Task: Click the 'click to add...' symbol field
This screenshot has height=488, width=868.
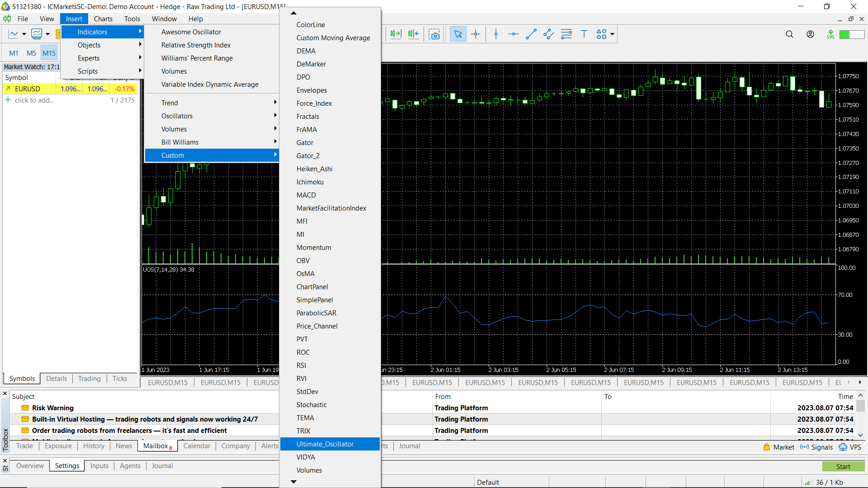Action: click(34, 100)
